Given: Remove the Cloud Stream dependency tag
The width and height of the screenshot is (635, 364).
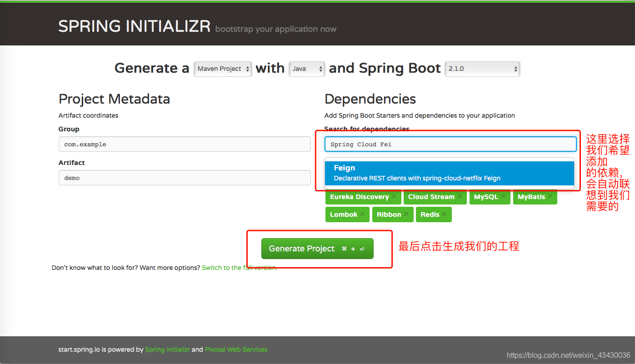Looking at the screenshot, I should [x=460, y=197].
